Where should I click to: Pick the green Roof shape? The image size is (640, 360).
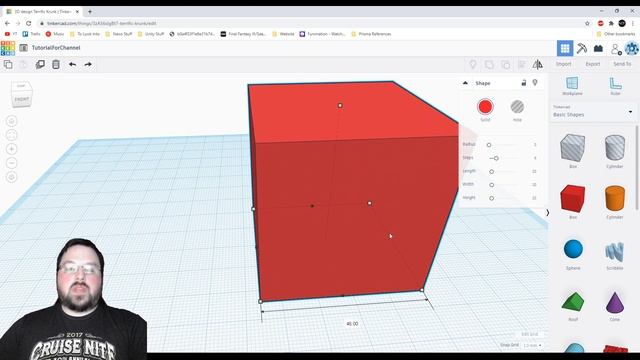(573, 301)
